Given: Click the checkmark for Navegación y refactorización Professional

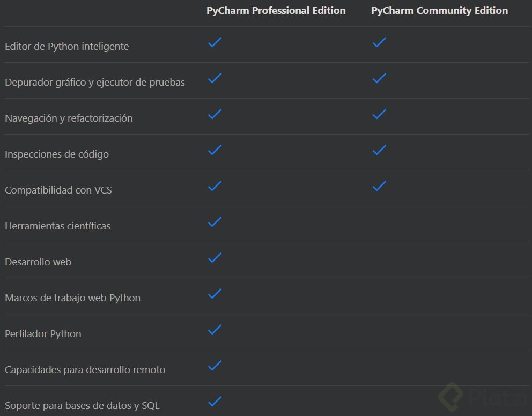Looking at the screenshot, I should click(215, 114).
